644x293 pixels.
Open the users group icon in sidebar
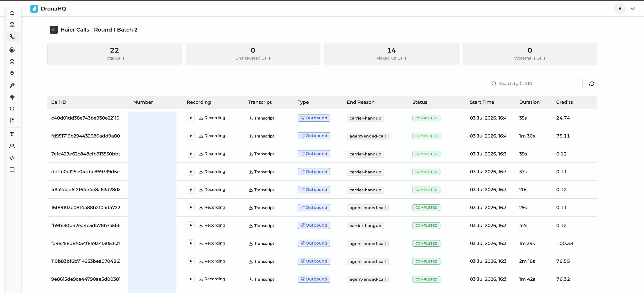(12, 146)
